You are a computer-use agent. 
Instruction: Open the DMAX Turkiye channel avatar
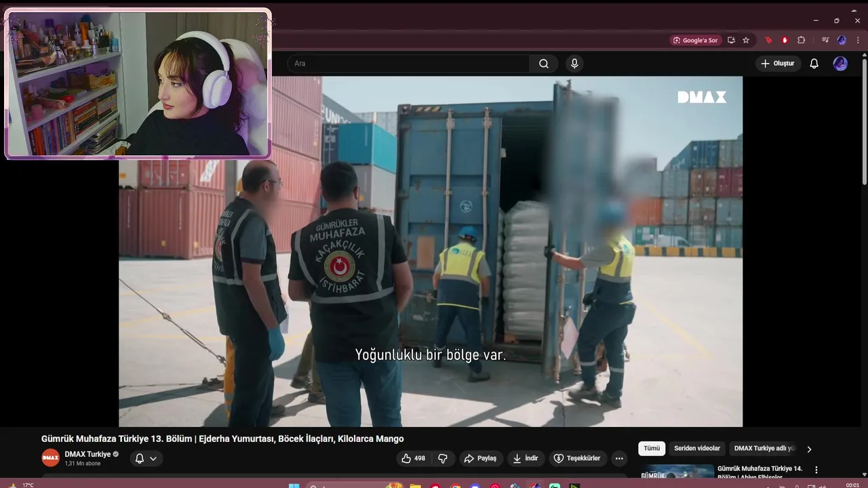(51, 457)
